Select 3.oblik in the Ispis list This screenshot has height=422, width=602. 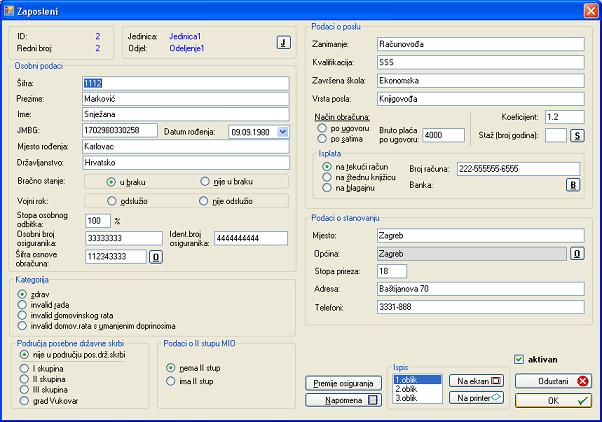coord(409,398)
